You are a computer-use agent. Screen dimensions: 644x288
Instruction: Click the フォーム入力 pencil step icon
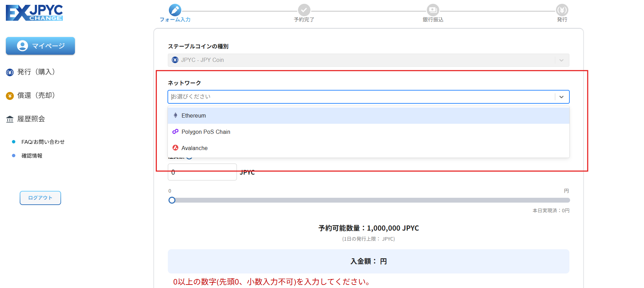(175, 10)
